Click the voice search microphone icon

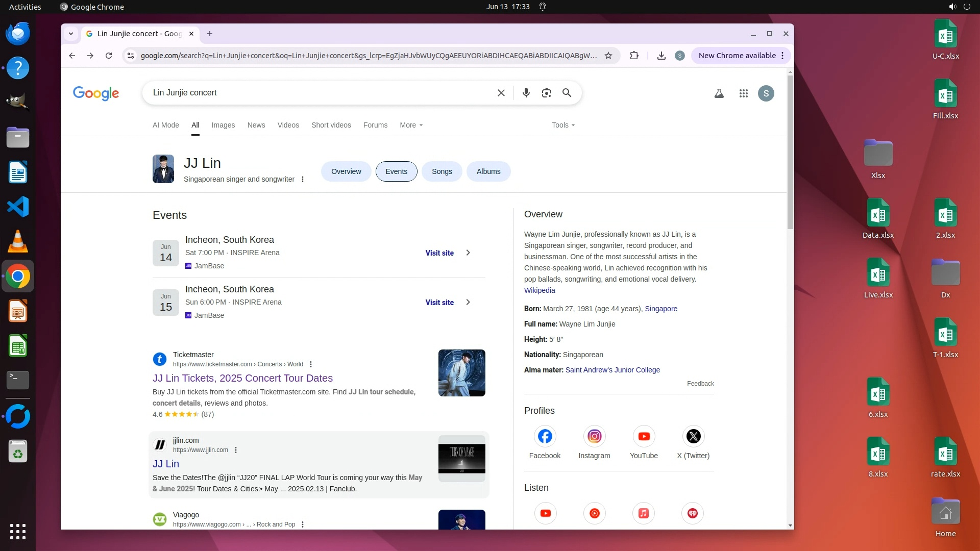[x=526, y=93]
